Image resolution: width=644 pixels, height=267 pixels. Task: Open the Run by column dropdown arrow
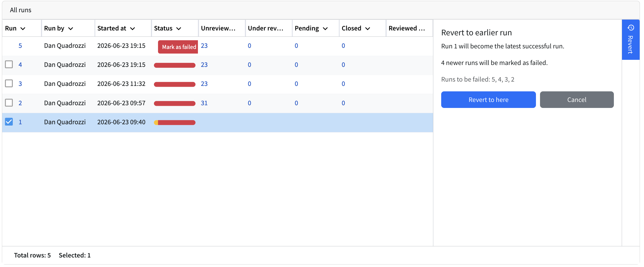[71, 29]
